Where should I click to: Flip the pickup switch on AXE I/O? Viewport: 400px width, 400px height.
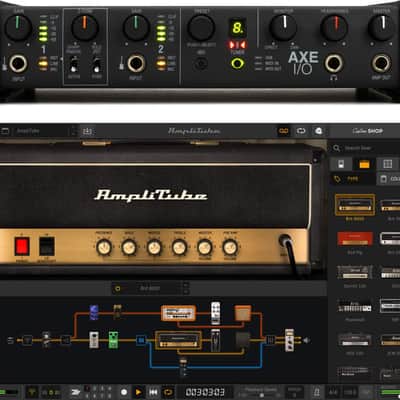[74, 65]
